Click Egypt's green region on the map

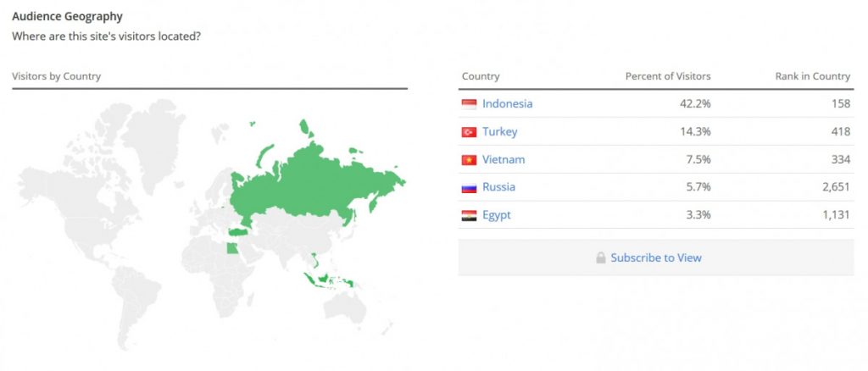(x=231, y=249)
